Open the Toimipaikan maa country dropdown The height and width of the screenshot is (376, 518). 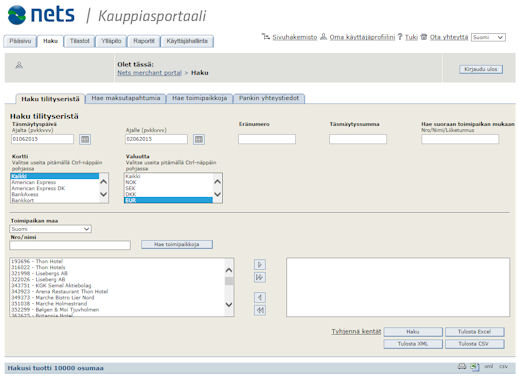pyautogui.click(x=50, y=229)
